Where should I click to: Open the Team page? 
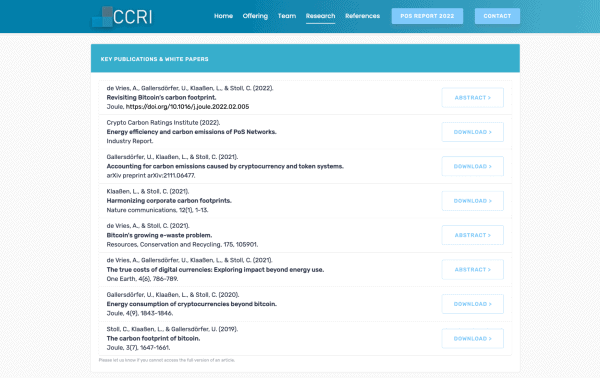(x=287, y=16)
